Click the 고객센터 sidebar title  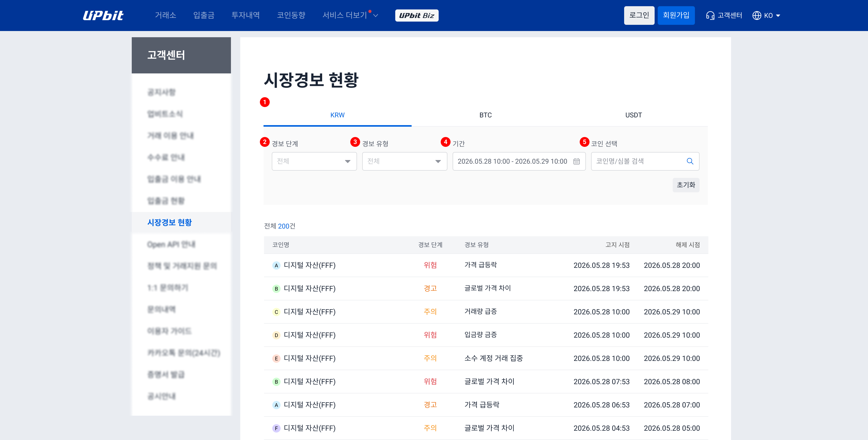pos(166,55)
